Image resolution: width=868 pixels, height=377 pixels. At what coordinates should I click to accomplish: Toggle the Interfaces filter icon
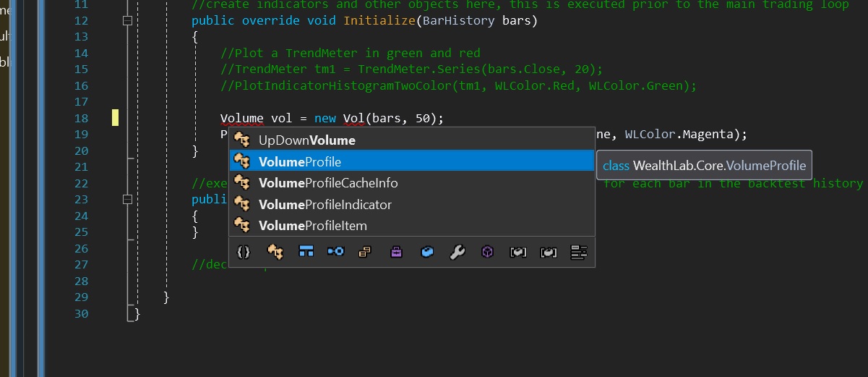tap(335, 252)
